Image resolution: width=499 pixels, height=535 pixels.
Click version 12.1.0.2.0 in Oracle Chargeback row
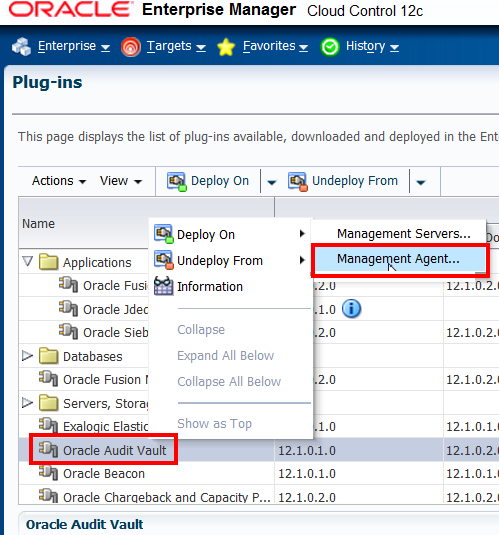coord(307,497)
